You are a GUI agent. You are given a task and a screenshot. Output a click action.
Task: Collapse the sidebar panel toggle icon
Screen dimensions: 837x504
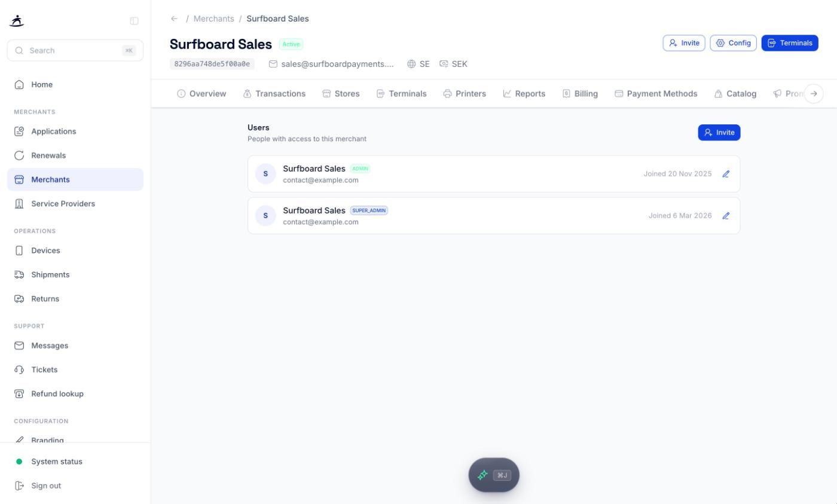tap(135, 21)
